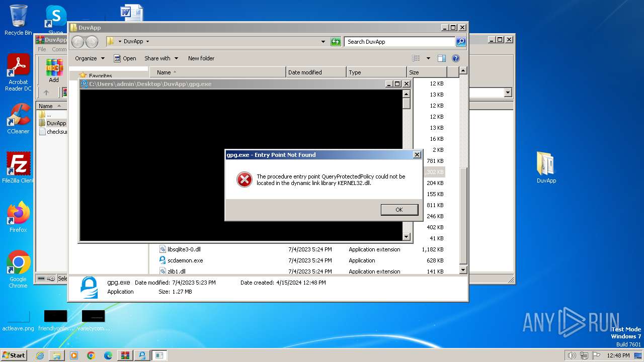Click the red error icon in dialog
Image resolution: width=644 pixels, height=362 pixels.
(245, 179)
